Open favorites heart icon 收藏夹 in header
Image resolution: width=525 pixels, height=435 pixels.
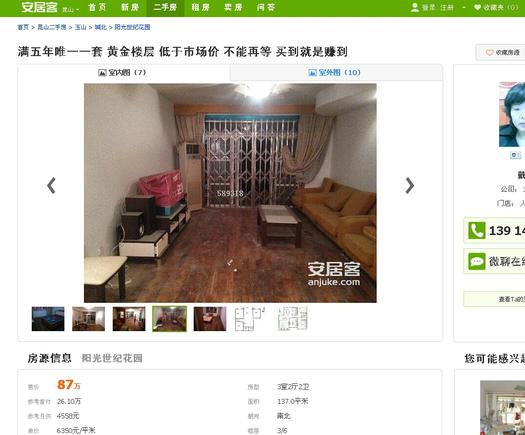477,7
